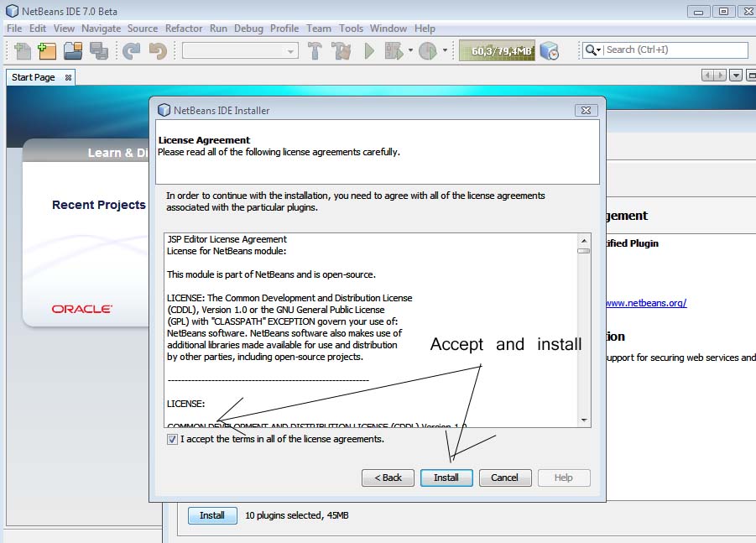
Task: Click the Save All toolbar icon
Action: point(99,50)
